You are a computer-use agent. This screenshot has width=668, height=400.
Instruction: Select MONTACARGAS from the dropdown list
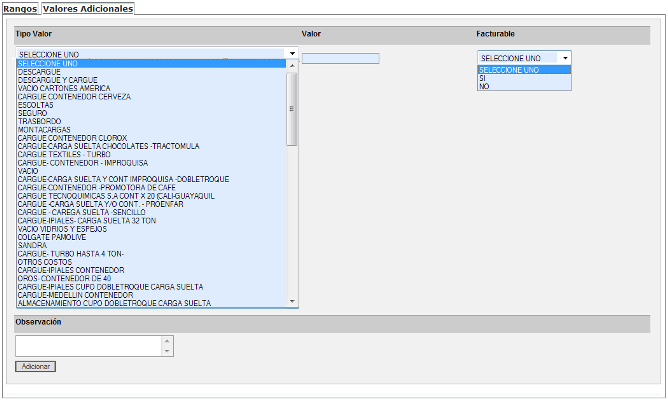[x=45, y=130]
